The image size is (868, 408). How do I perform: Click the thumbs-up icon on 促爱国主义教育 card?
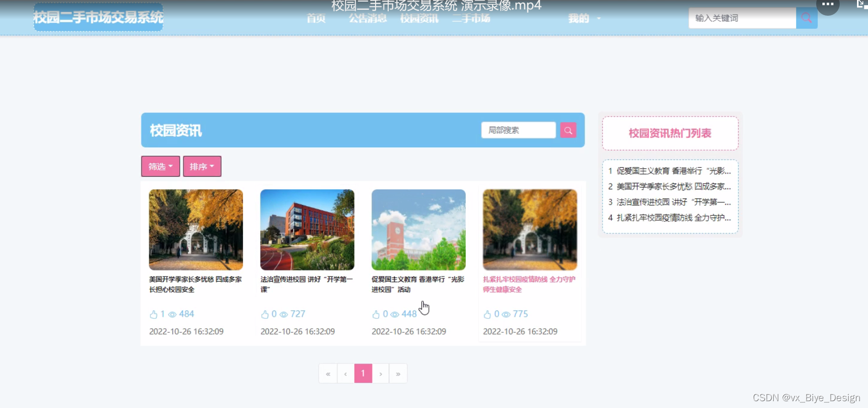[x=376, y=314]
